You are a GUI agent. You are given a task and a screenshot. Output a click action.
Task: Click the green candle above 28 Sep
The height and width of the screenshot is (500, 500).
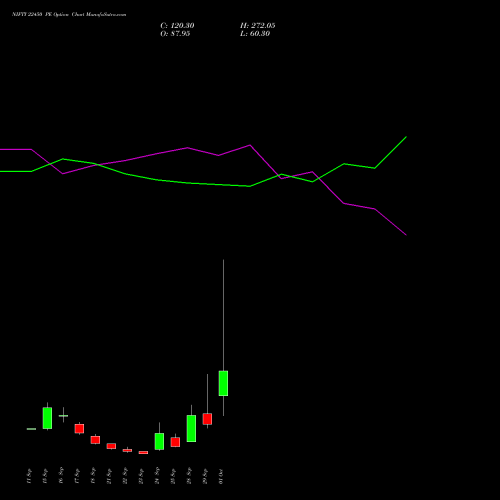coord(191,429)
